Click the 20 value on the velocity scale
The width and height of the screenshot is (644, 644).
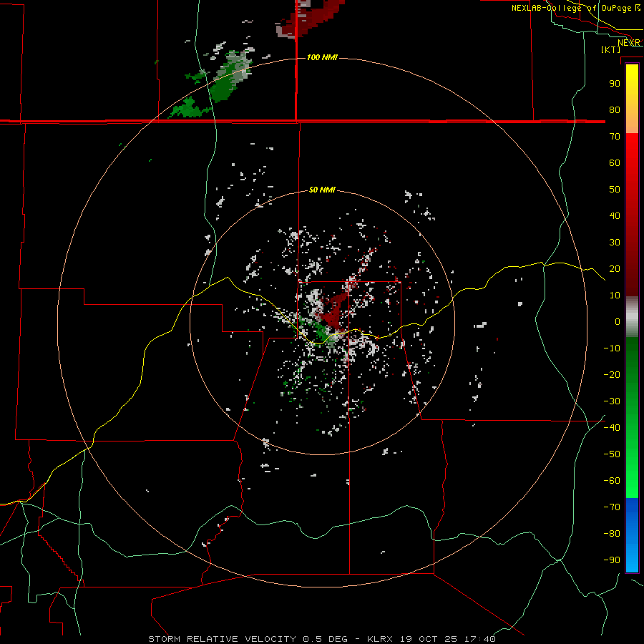click(x=615, y=268)
